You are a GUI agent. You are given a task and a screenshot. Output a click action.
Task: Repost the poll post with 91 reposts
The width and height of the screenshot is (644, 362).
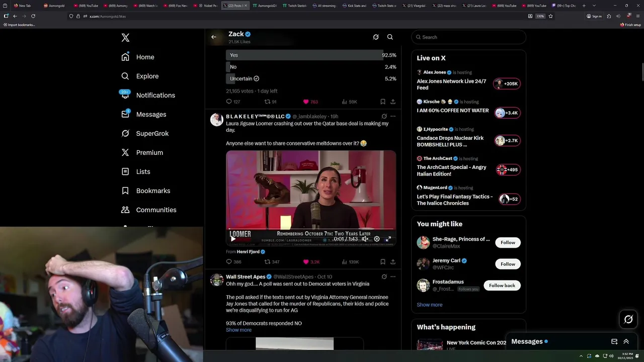271,102
